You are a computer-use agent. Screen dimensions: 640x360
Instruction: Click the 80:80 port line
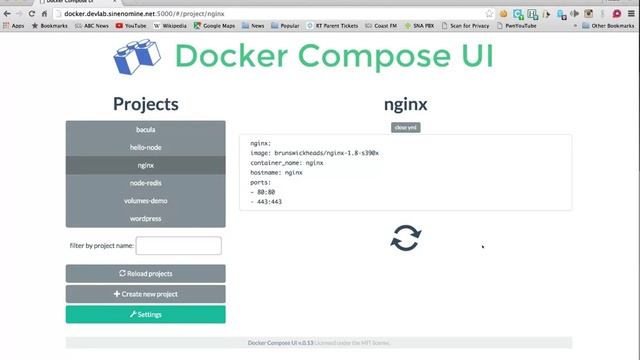[x=262, y=192]
